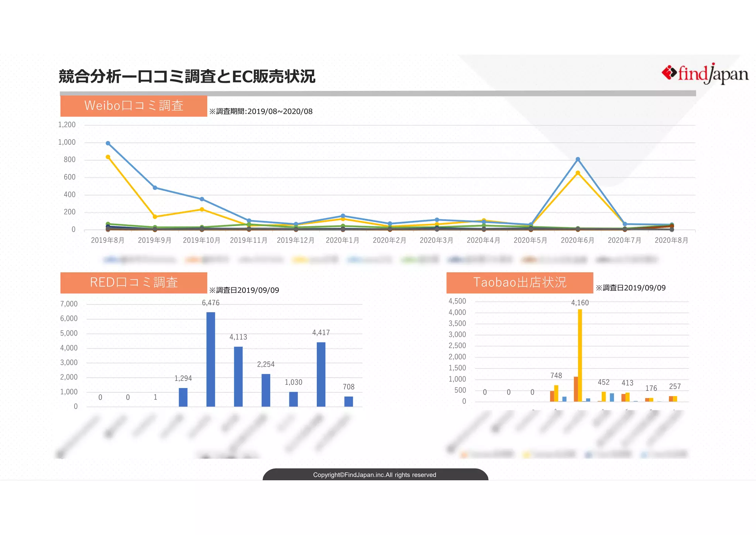Screen dimensions: 756x535
Task: Click the RED bar labeled 1,294
Action: coord(183,397)
